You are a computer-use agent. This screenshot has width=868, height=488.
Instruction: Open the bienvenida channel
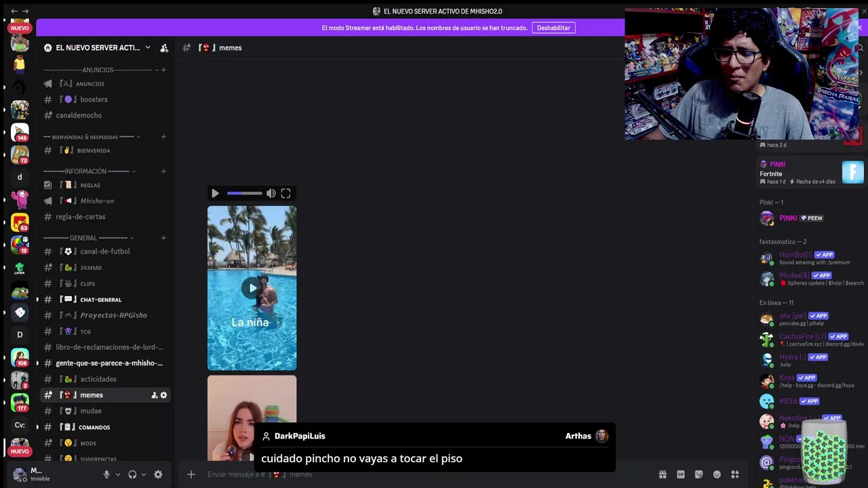tap(104, 150)
